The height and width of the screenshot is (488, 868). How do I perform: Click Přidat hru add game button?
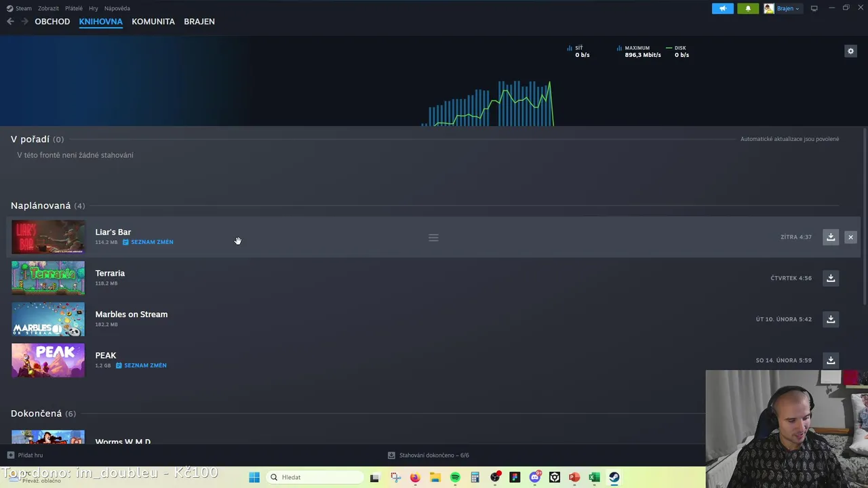tap(25, 455)
